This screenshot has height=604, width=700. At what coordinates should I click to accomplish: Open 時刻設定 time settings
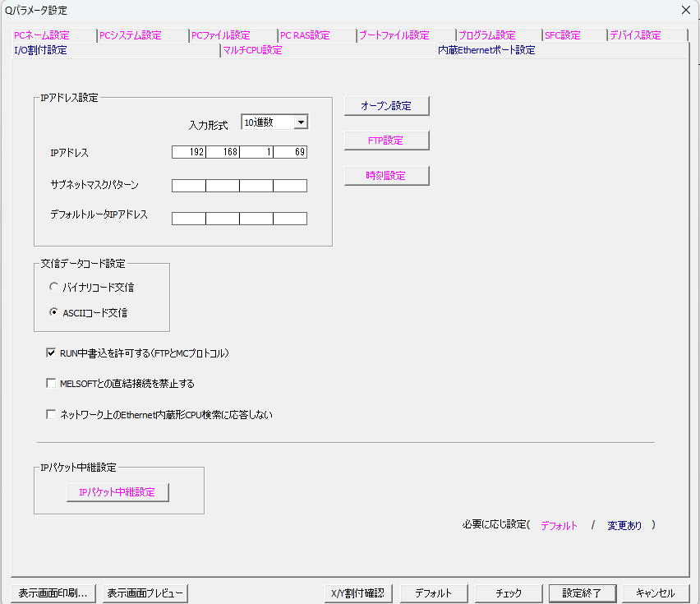pyautogui.click(x=386, y=176)
